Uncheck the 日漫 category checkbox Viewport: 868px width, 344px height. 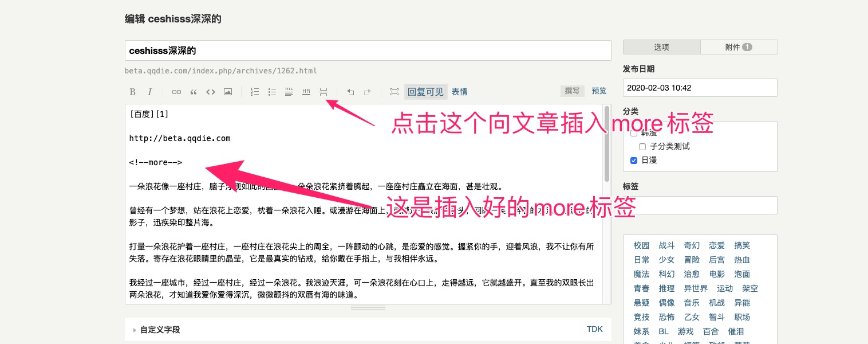click(634, 161)
